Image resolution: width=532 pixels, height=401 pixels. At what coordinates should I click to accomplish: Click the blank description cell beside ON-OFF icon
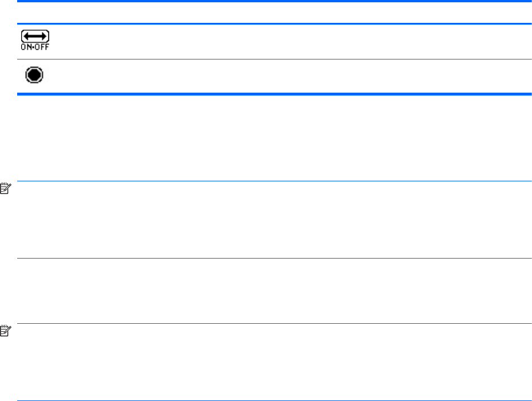pos(286,42)
